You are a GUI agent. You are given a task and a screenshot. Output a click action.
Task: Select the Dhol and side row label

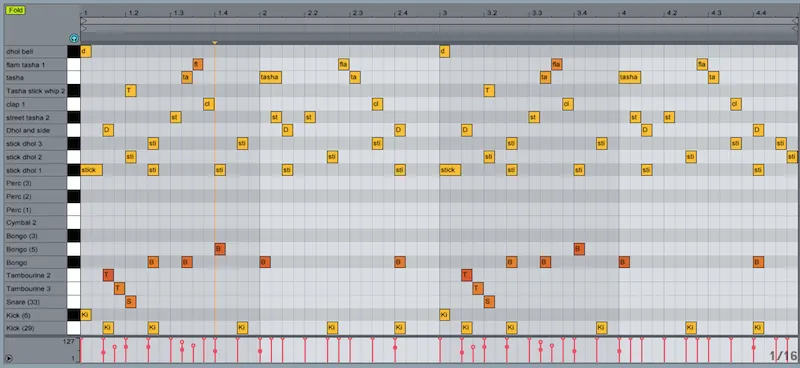[x=36, y=131]
